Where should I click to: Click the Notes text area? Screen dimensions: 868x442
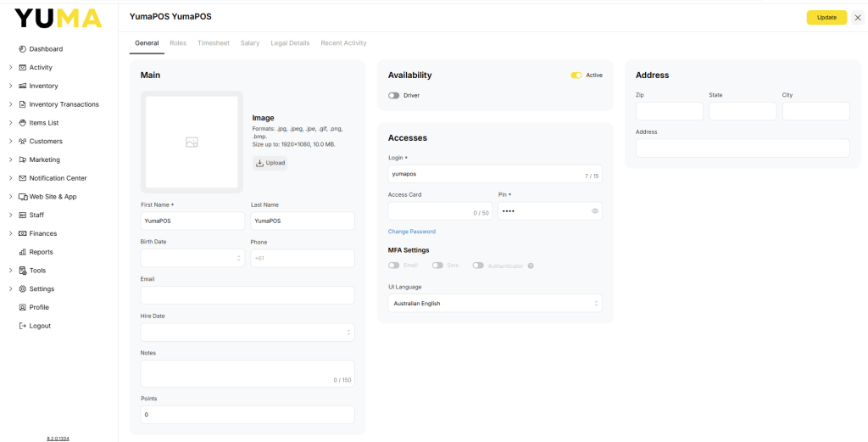(x=248, y=373)
